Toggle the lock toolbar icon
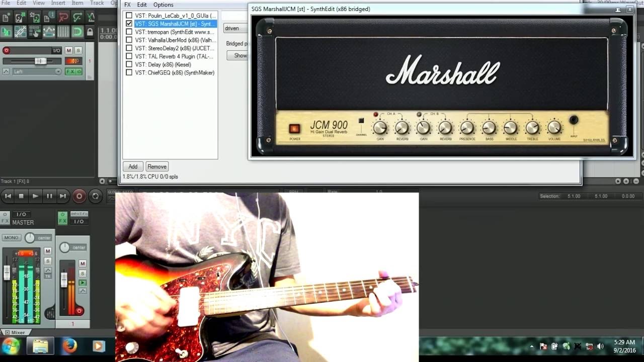 (90, 32)
